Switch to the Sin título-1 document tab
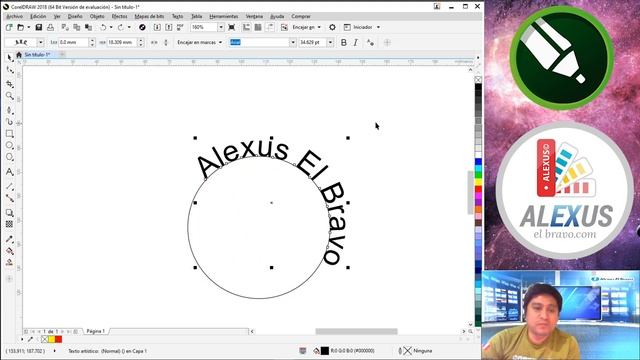 tap(37, 54)
